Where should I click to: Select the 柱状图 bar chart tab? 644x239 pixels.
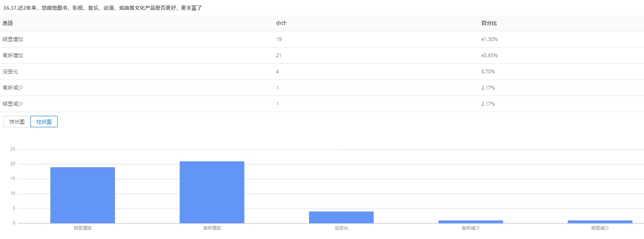pos(44,122)
